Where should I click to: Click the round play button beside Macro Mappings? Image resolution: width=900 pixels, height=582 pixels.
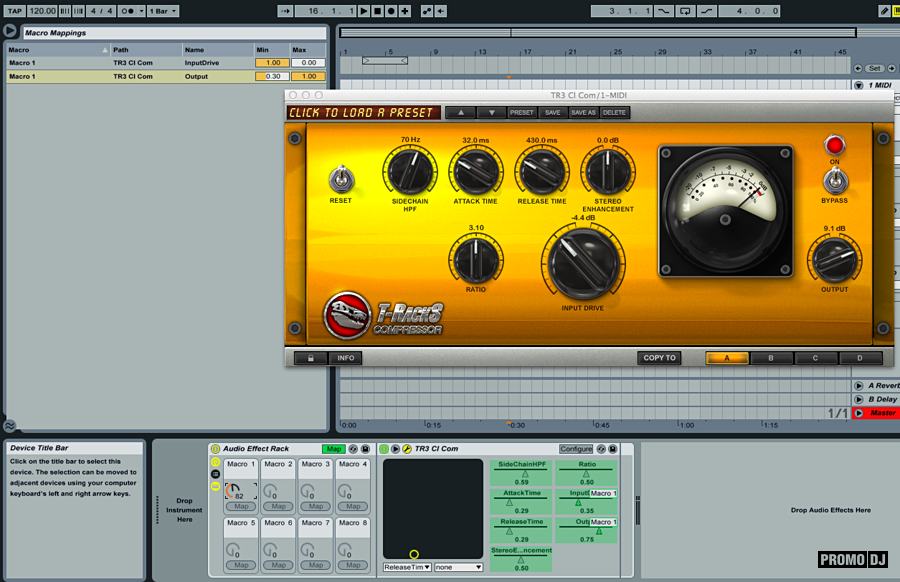click(10, 30)
